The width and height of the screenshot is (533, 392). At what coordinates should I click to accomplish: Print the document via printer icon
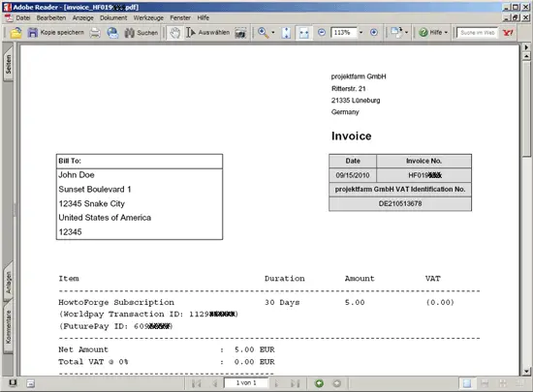[95, 33]
